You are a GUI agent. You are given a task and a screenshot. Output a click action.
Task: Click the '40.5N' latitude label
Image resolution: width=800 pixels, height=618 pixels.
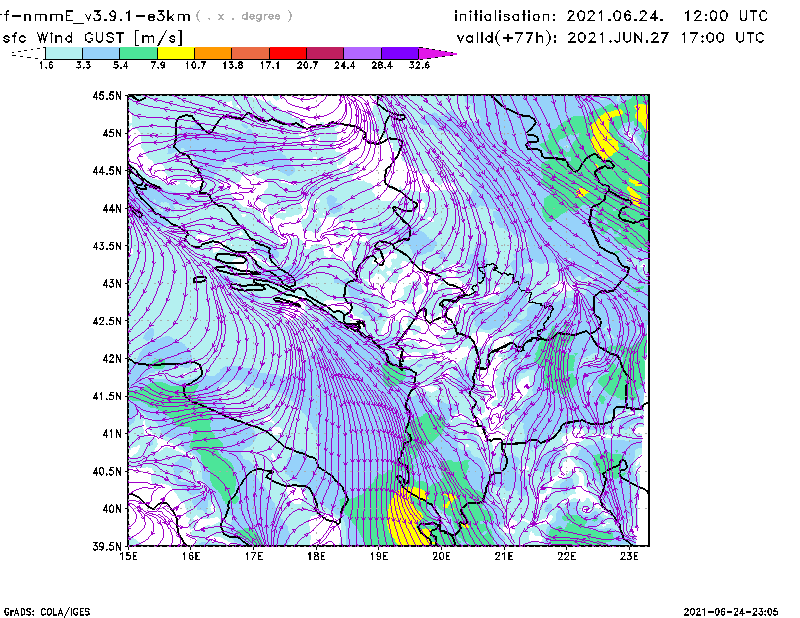pyautogui.click(x=108, y=472)
